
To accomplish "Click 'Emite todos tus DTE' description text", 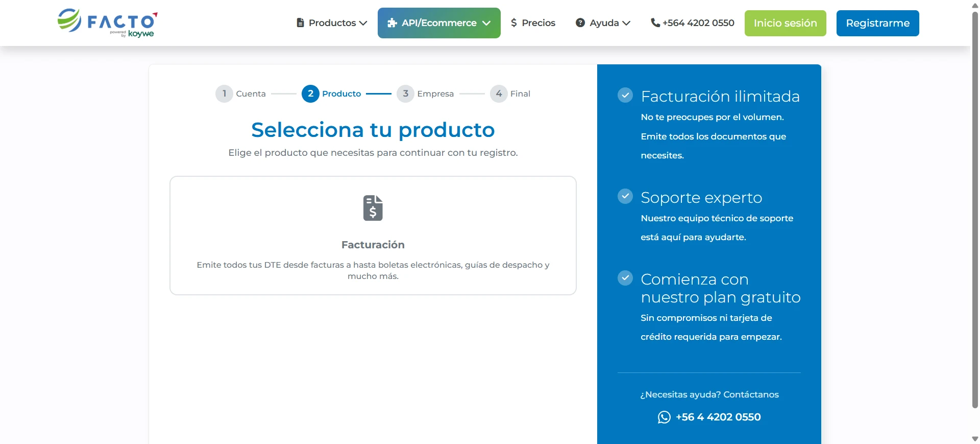I will tap(373, 270).
